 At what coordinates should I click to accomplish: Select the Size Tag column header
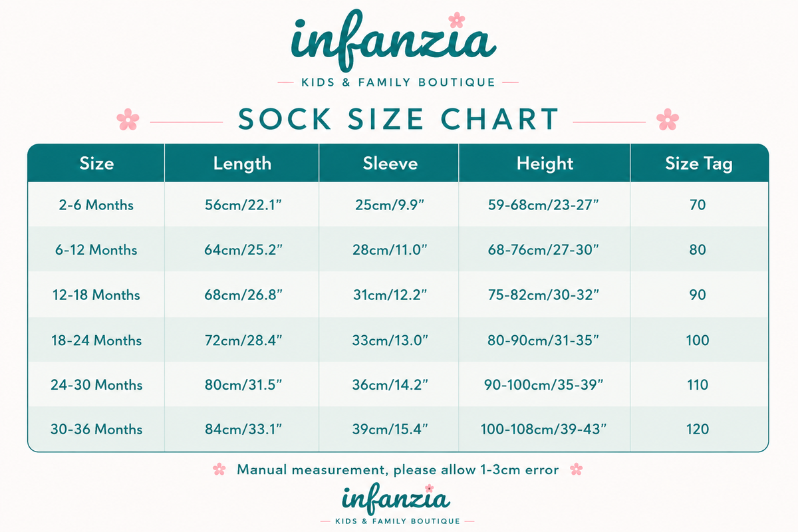tap(698, 163)
